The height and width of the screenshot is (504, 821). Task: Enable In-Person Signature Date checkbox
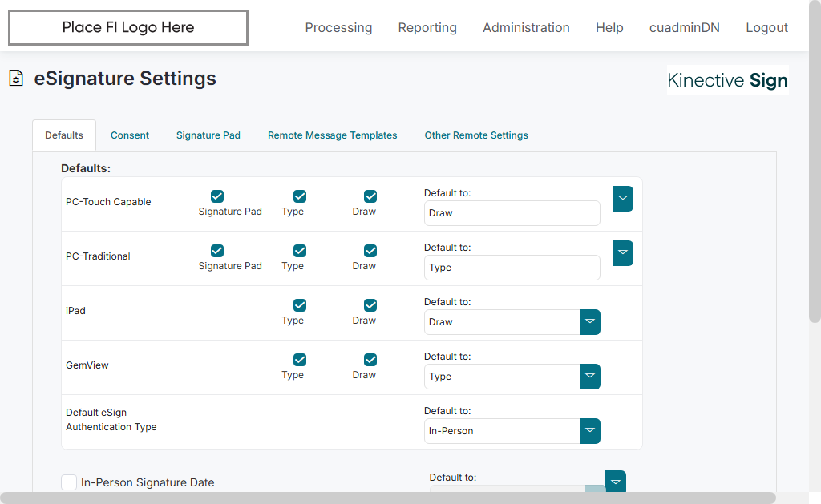pos(69,482)
